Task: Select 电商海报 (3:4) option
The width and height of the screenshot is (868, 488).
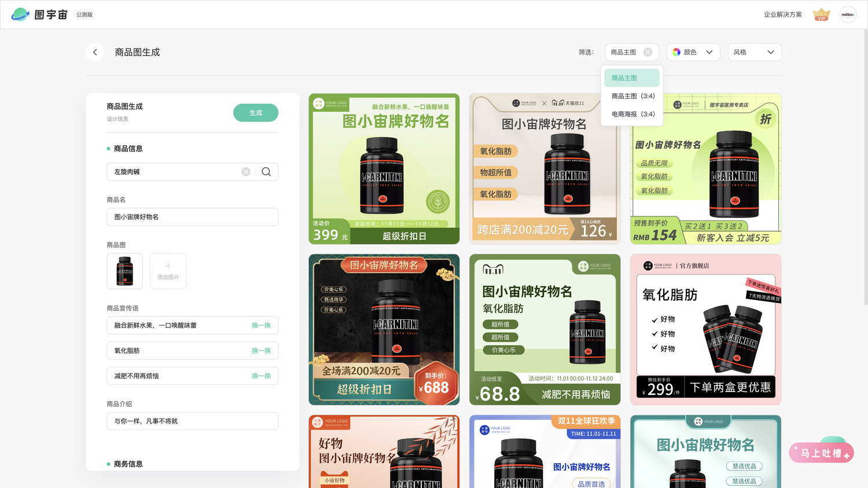Action: pos(632,114)
